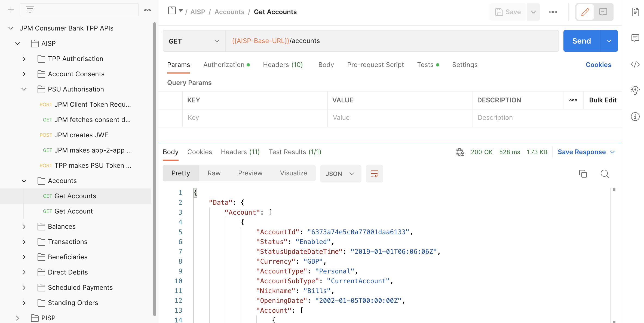
Task: Search the response with magnifier icon
Action: 605,174
